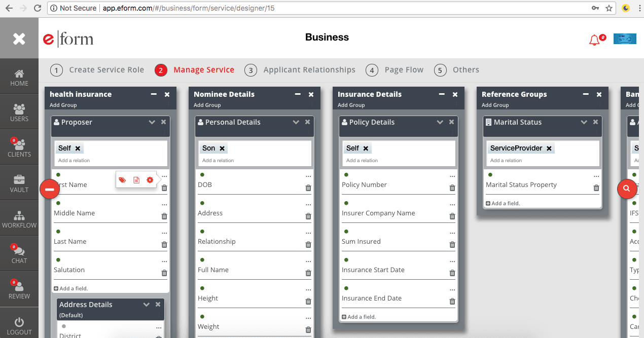This screenshot has width=644, height=338.
Task: Click the red minus floating button
Action: click(50, 189)
